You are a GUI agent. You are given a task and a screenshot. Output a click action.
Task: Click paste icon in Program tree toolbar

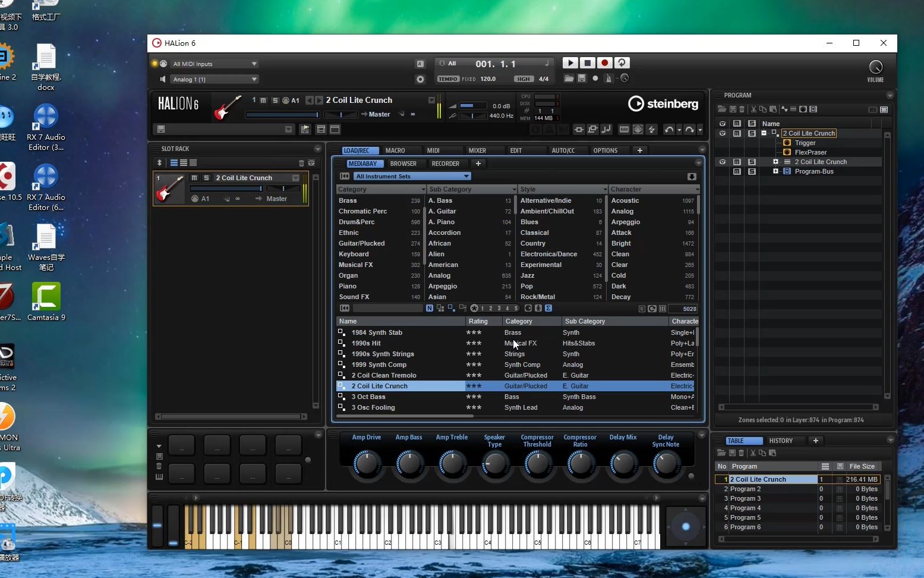(772, 109)
